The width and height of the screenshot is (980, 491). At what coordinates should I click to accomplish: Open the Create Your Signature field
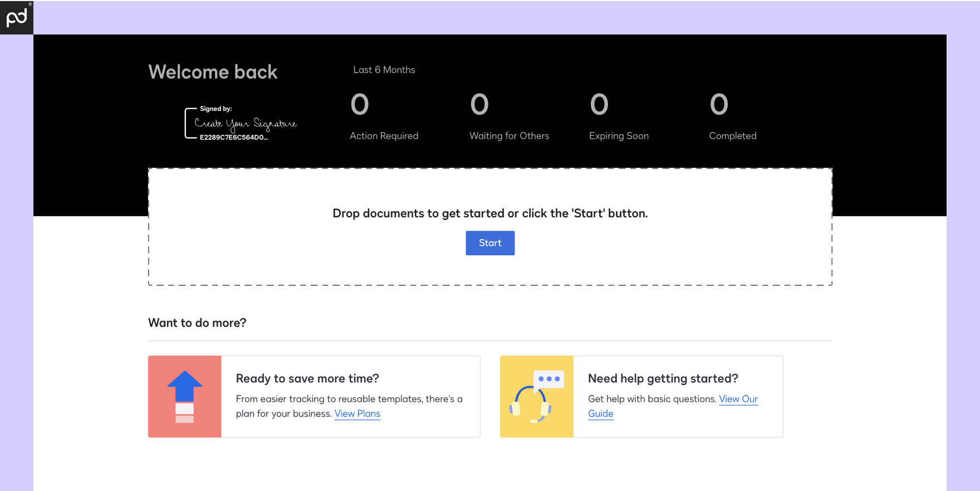[x=246, y=123]
